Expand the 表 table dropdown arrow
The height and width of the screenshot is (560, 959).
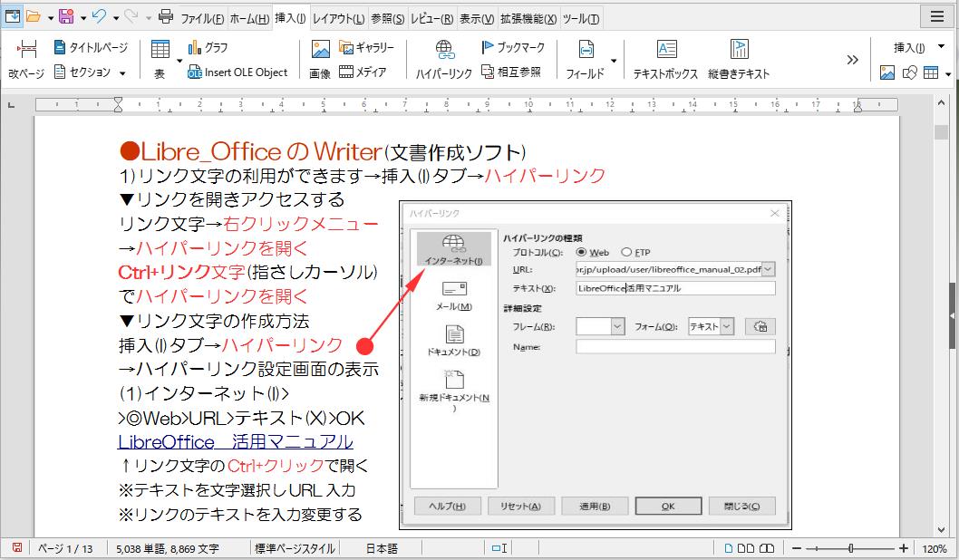(x=179, y=61)
